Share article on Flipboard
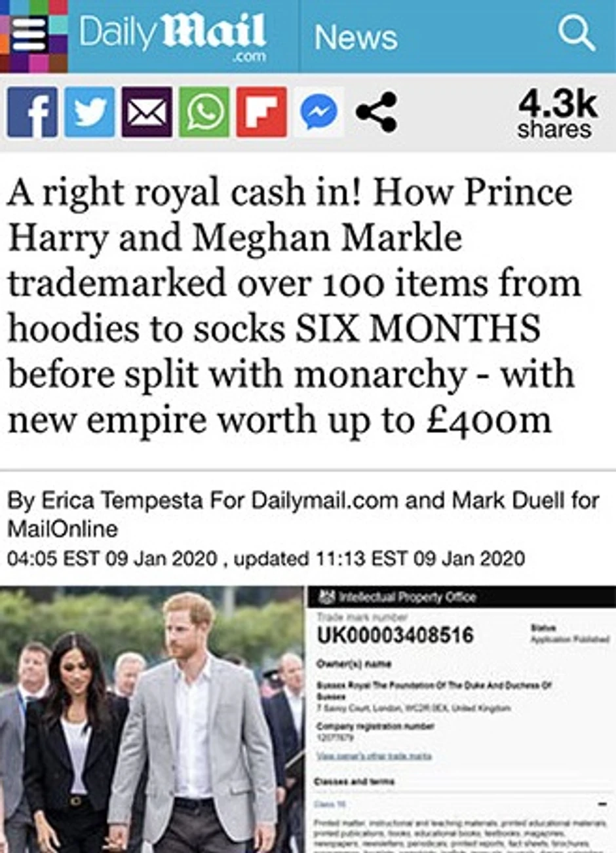The width and height of the screenshot is (616, 853). tap(261, 112)
